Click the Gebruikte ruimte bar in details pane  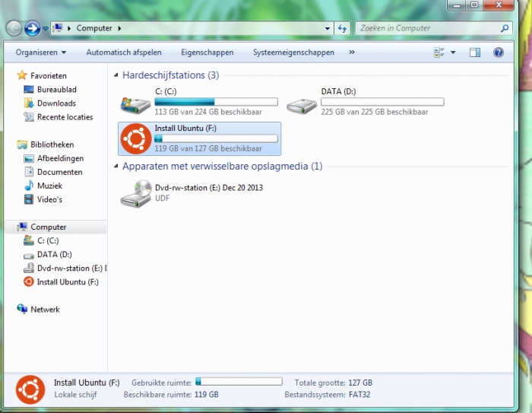click(x=239, y=381)
